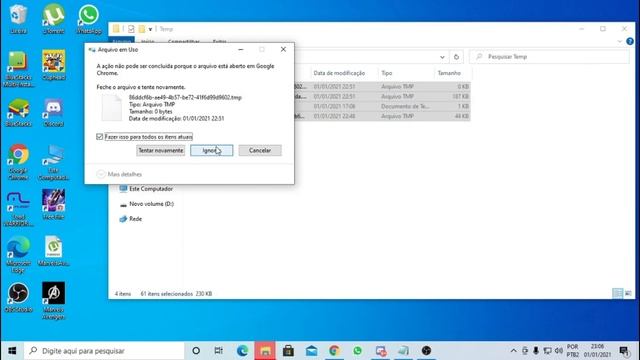Open the notification center in the tray
The width and height of the screenshot is (640, 360).
pos(624,351)
